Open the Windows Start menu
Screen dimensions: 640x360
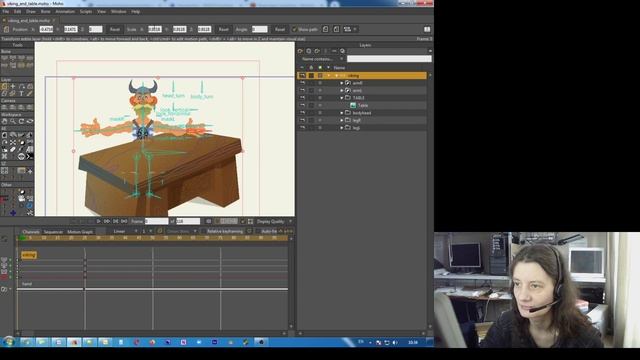tap(8, 342)
